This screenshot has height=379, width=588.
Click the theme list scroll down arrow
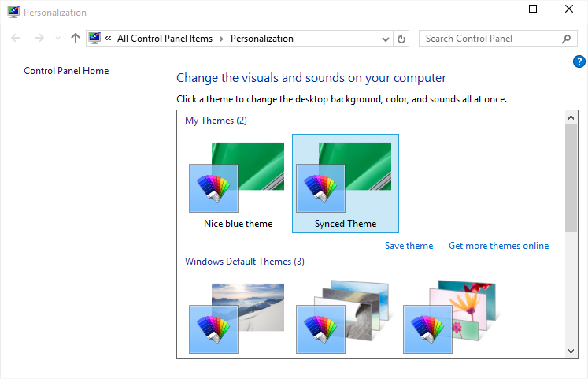(x=571, y=351)
